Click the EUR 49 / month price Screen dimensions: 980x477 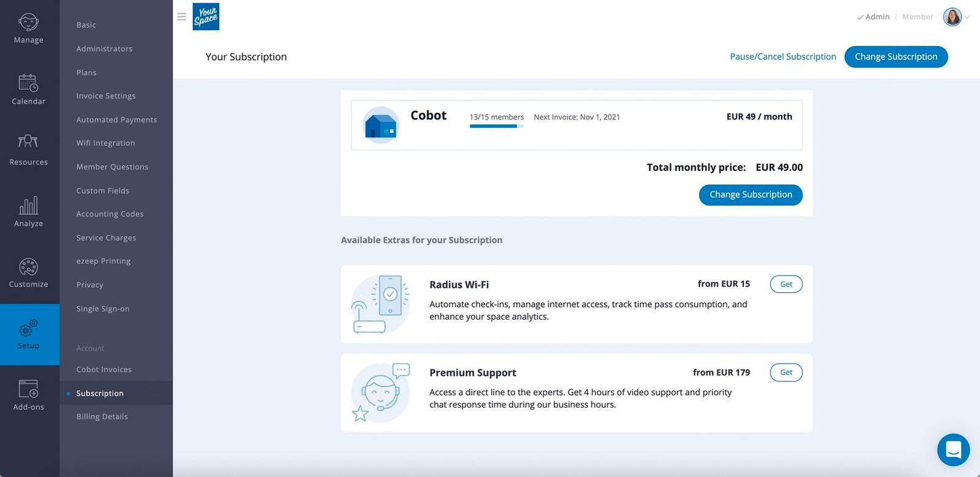(x=759, y=116)
